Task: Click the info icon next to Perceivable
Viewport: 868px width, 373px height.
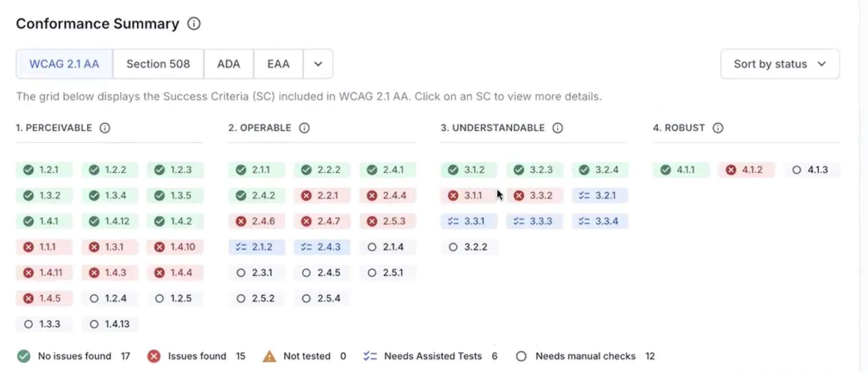Action: (105, 128)
